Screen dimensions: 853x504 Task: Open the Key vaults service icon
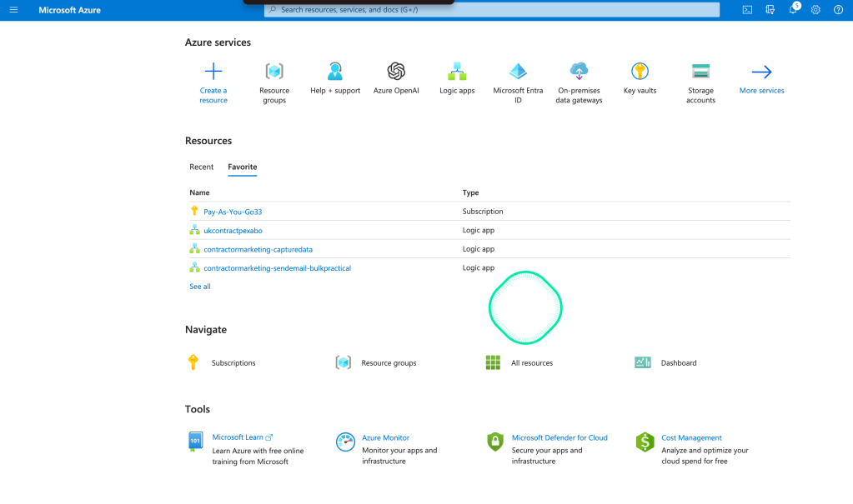[640, 71]
